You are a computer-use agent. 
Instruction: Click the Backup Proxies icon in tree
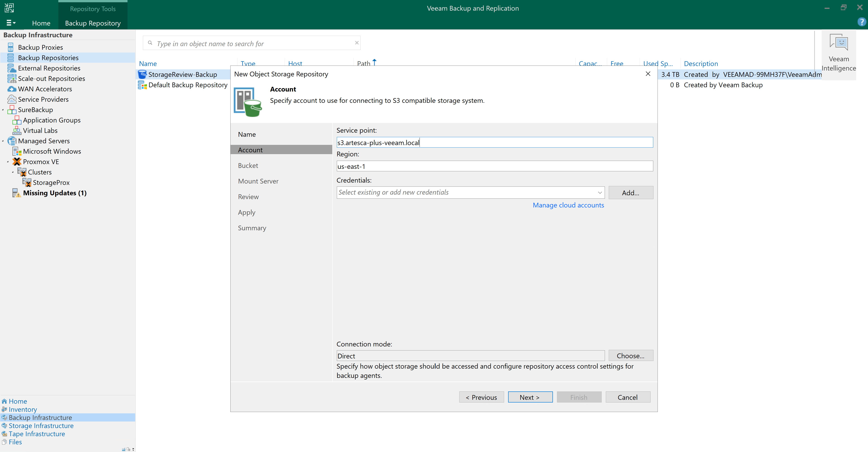coord(11,47)
